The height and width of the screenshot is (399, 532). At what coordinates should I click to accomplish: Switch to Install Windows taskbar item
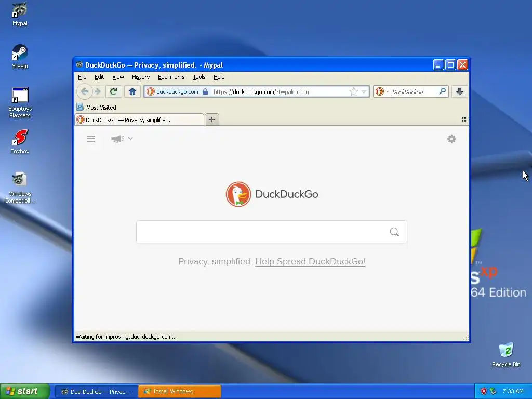coord(180,392)
